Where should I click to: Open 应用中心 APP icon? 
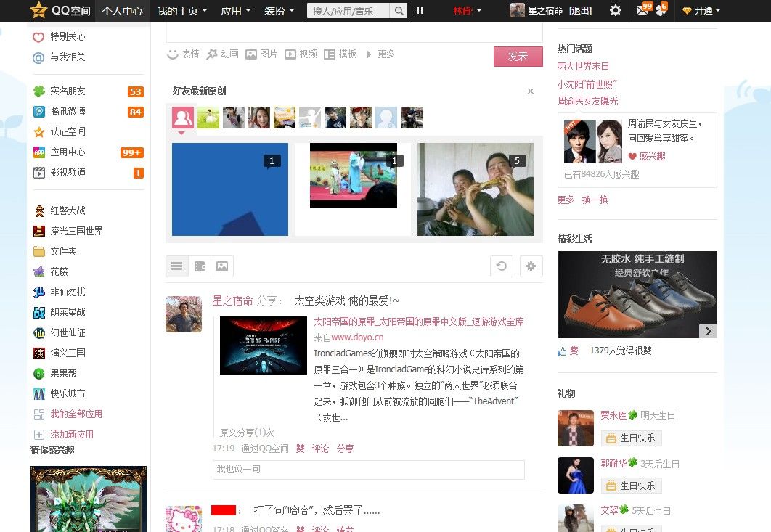(39, 152)
